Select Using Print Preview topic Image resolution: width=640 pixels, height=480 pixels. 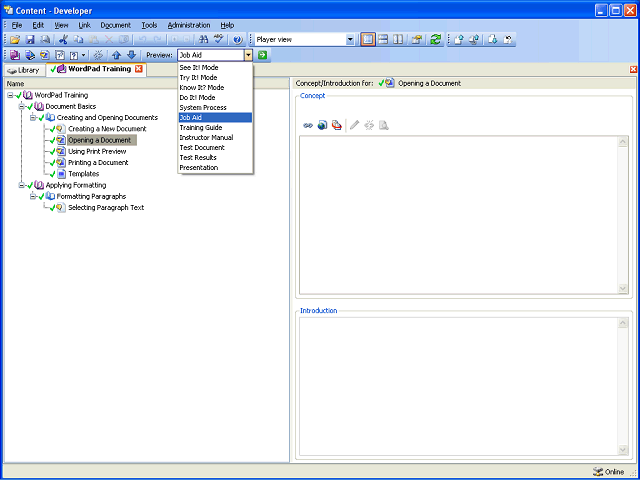pos(97,151)
